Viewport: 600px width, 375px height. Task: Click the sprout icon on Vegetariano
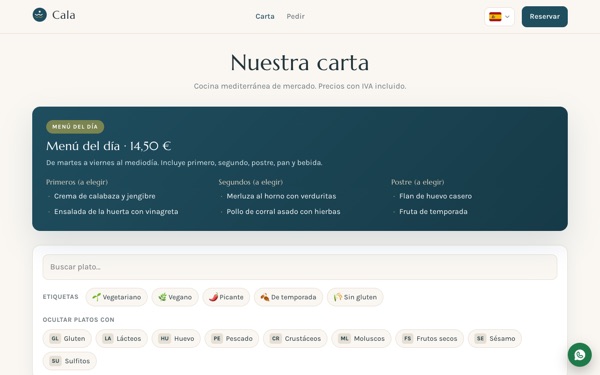96,297
